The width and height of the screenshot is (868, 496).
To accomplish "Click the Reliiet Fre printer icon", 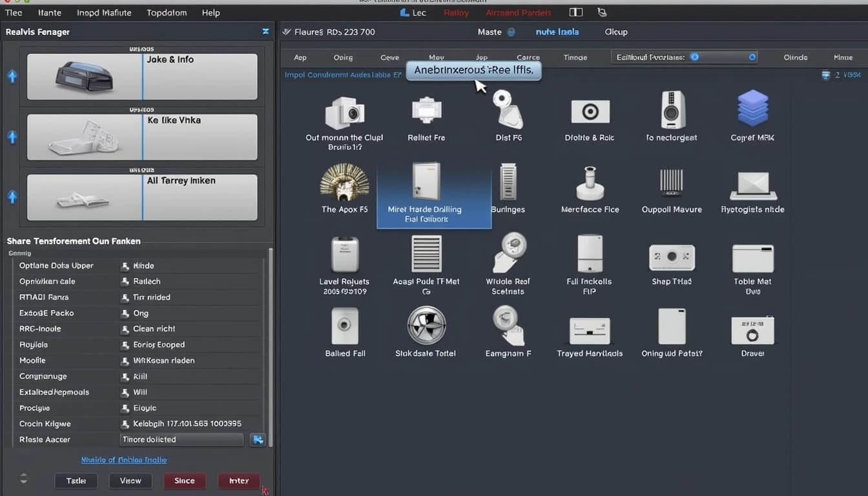I will (426, 110).
